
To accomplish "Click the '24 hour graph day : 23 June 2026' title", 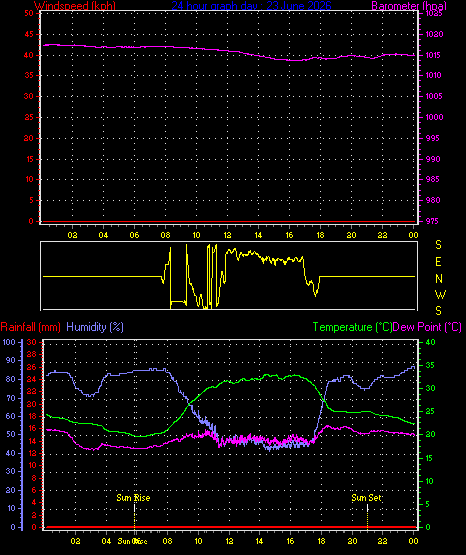I will pos(251,6).
